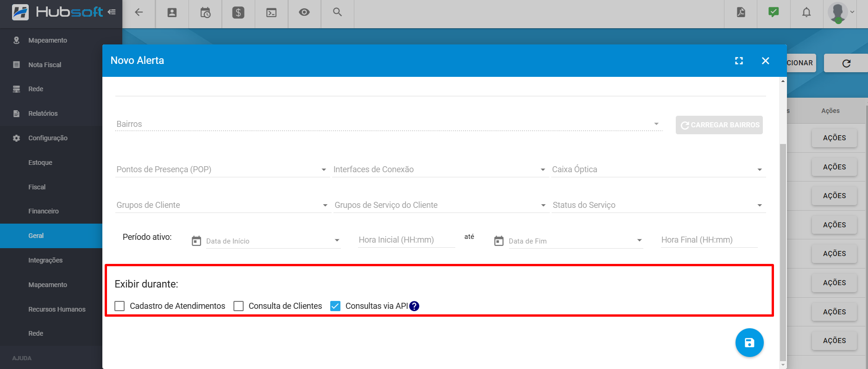Viewport: 868px width, 369px height.
Task: Open the Data de Fim date picker field
Action: pos(576,241)
